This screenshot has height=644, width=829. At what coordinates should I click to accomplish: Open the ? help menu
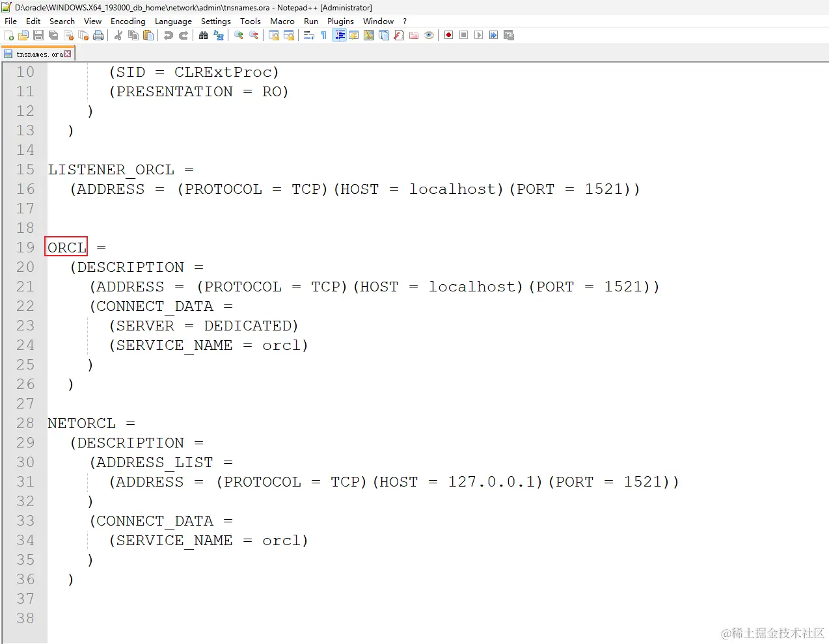405,21
